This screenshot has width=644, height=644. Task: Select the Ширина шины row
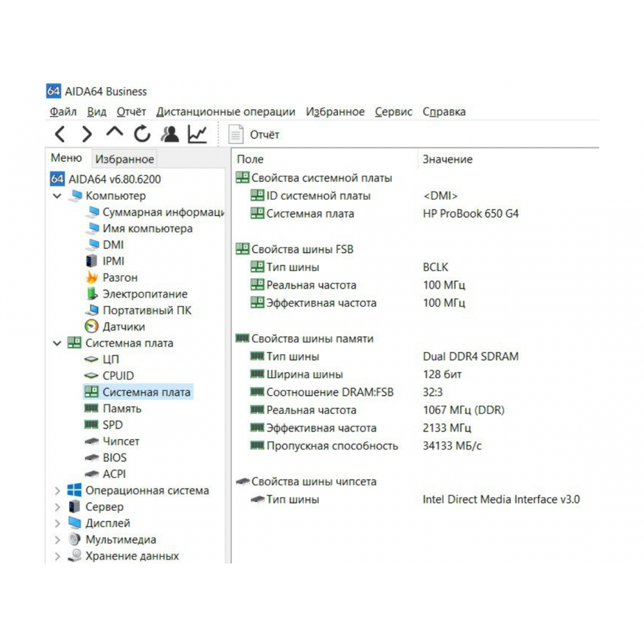(x=296, y=374)
